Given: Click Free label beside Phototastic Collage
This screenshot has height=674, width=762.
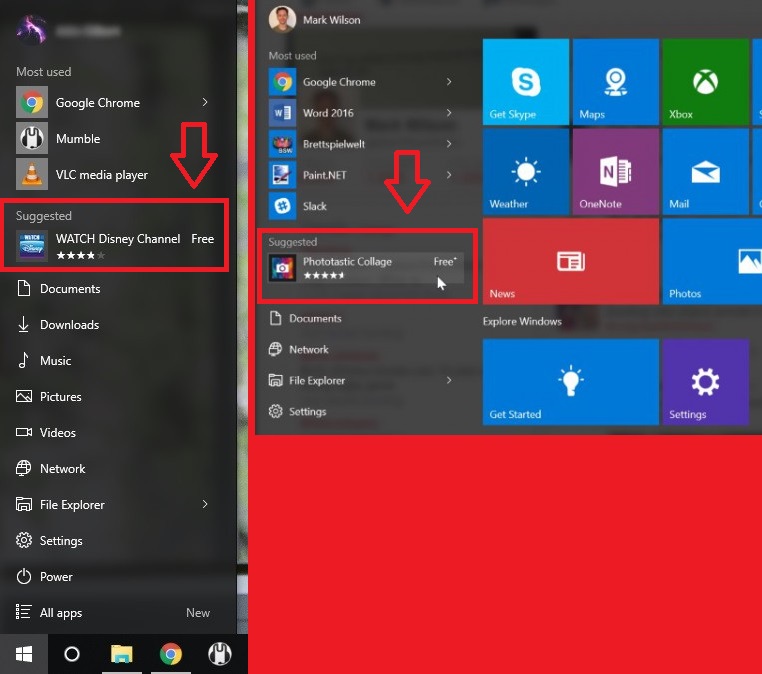Looking at the screenshot, I should click(445, 261).
